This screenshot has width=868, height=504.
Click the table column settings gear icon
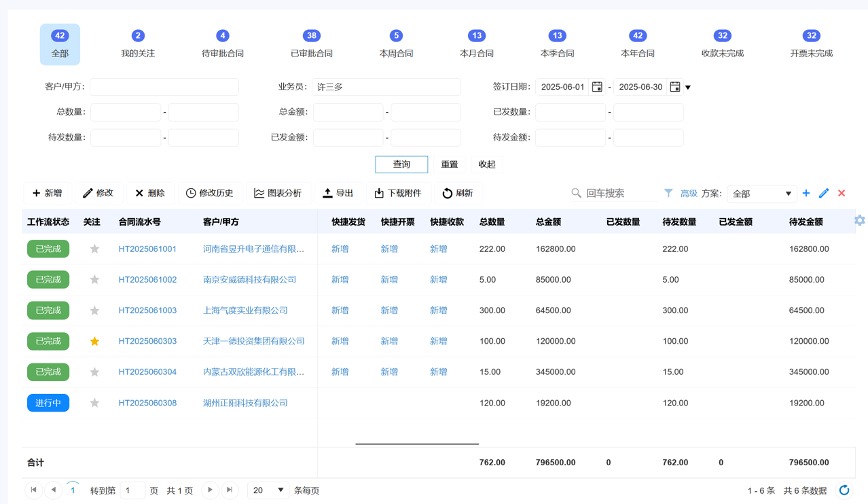point(859,221)
